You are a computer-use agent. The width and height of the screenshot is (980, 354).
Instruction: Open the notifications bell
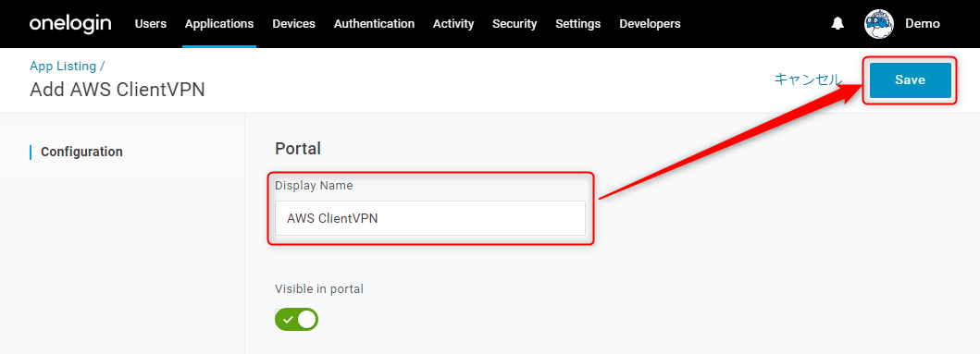pyautogui.click(x=837, y=24)
